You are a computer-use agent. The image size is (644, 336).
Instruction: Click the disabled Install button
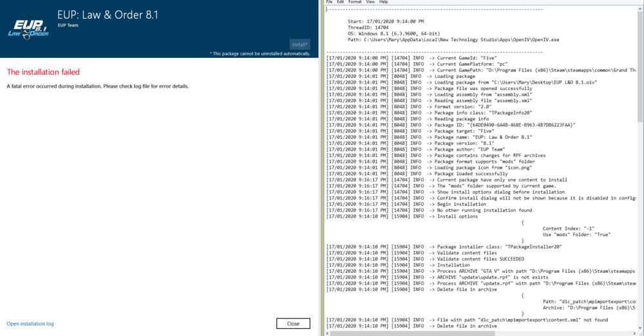pyautogui.click(x=300, y=44)
